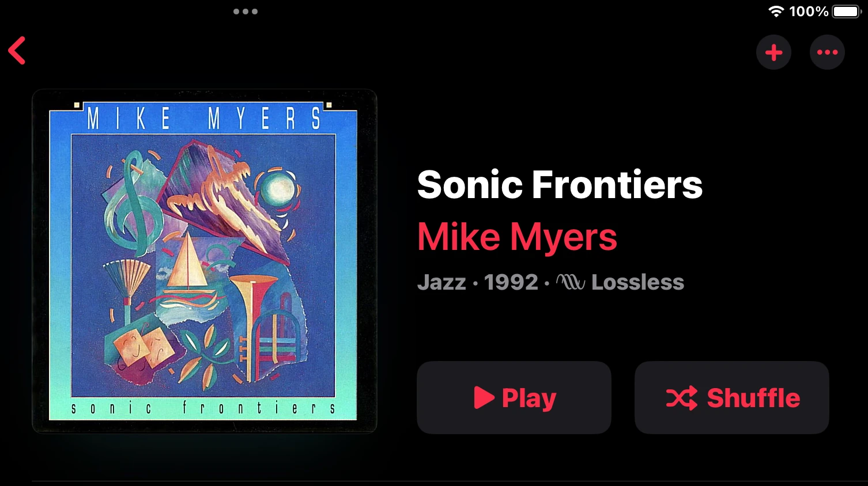Click the red play triangle icon

484,397
